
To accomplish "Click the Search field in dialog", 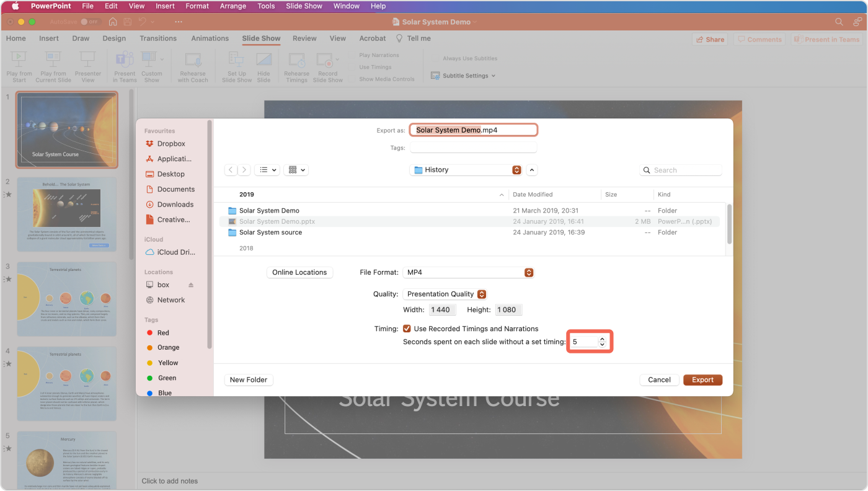I will tap(681, 170).
